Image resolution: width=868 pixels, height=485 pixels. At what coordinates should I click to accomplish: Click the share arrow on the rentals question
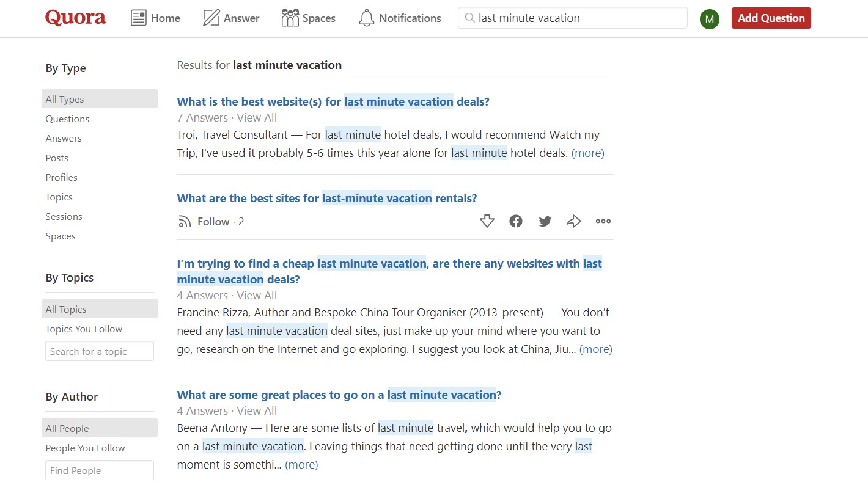pyautogui.click(x=574, y=221)
